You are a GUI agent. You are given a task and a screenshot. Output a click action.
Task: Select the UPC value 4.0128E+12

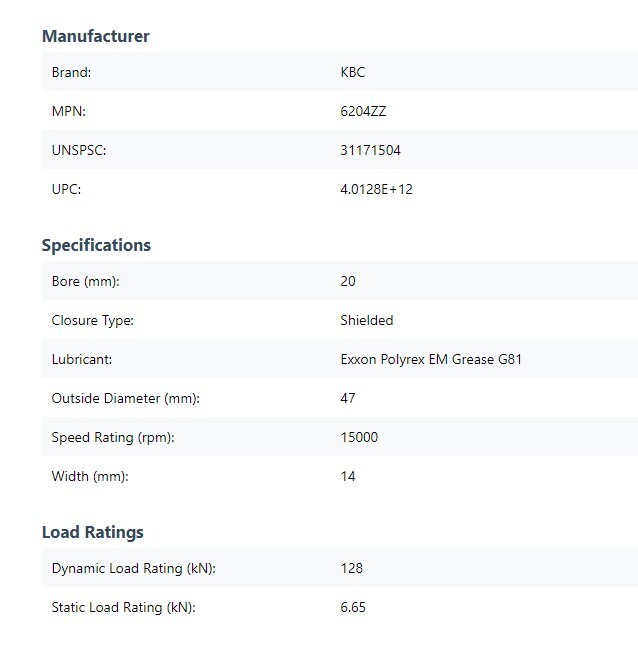(x=376, y=189)
